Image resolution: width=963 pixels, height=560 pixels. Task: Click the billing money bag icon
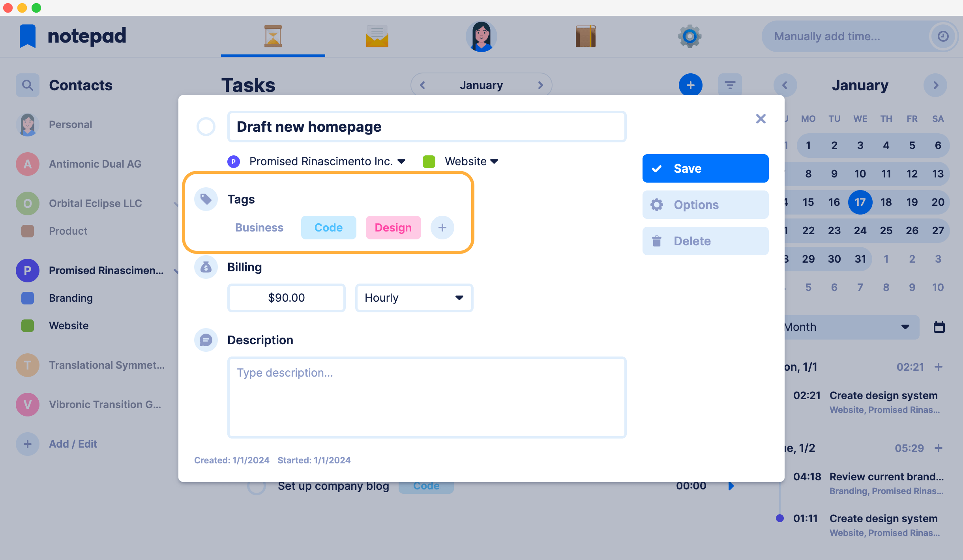(x=206, y=267)
